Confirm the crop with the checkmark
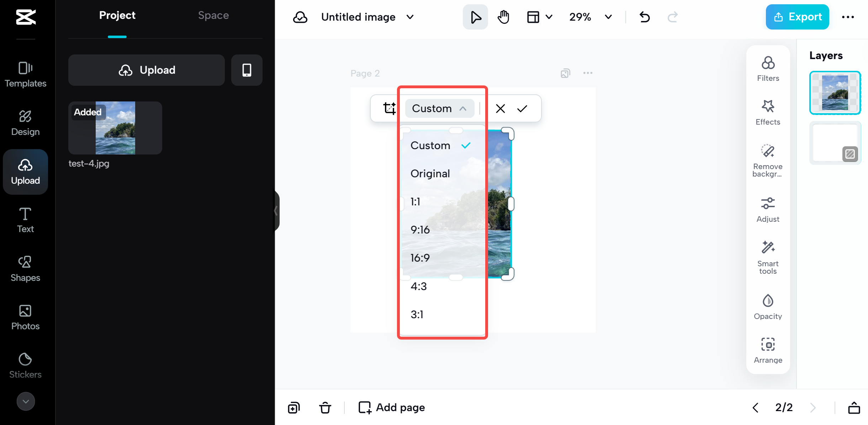 (522, 109)
